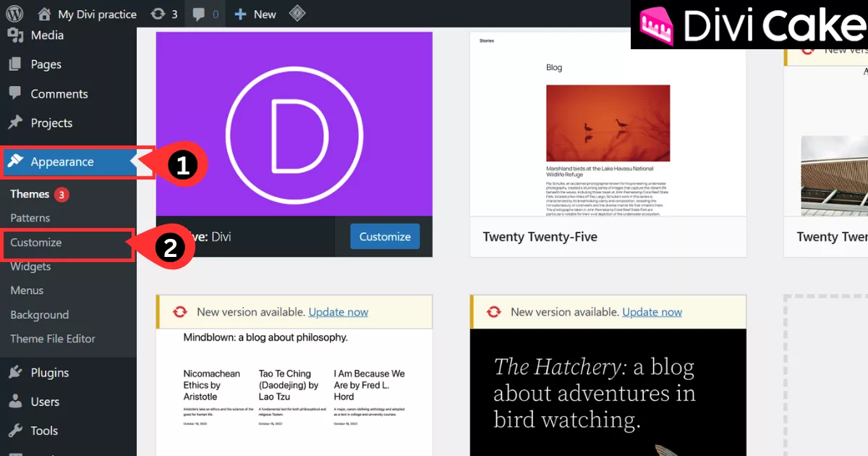Click the Divi diamond icon in admin bar

point(297,14)
